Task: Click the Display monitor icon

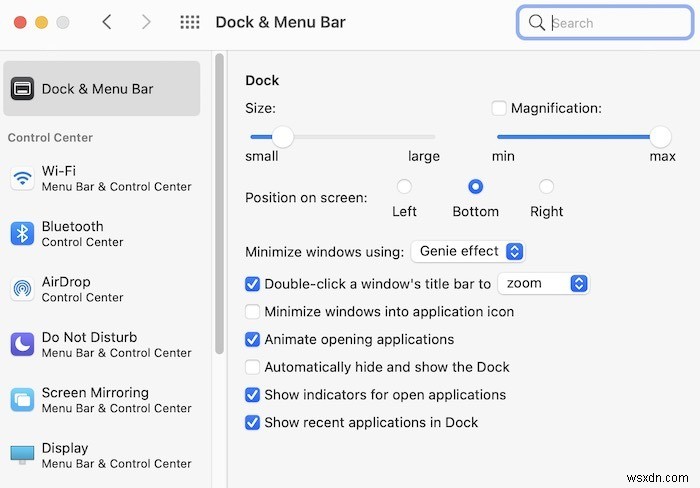Action: coord(22,455)
